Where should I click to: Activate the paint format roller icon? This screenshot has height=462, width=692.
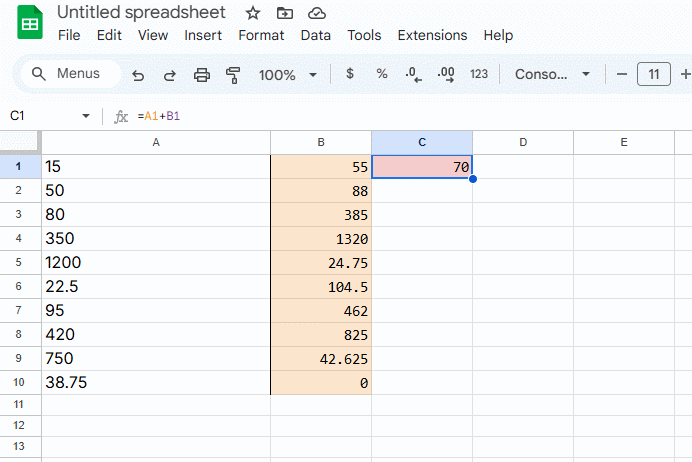pos(234,75)
